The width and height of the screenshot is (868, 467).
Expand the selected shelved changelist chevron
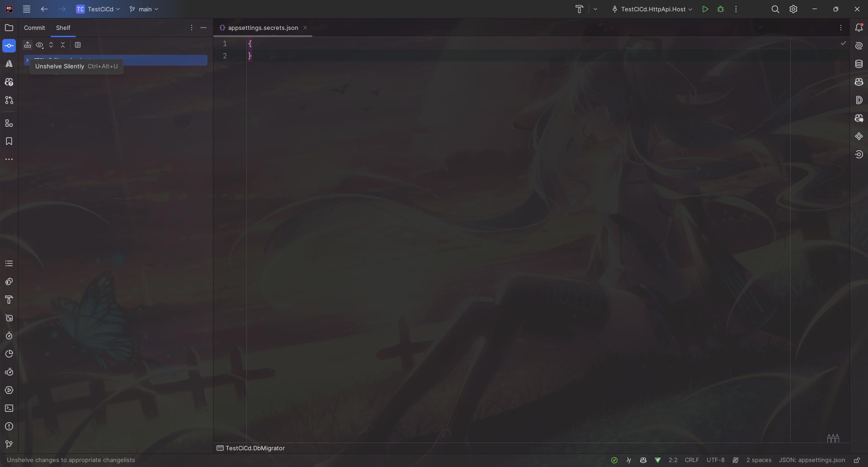(28, 60)
